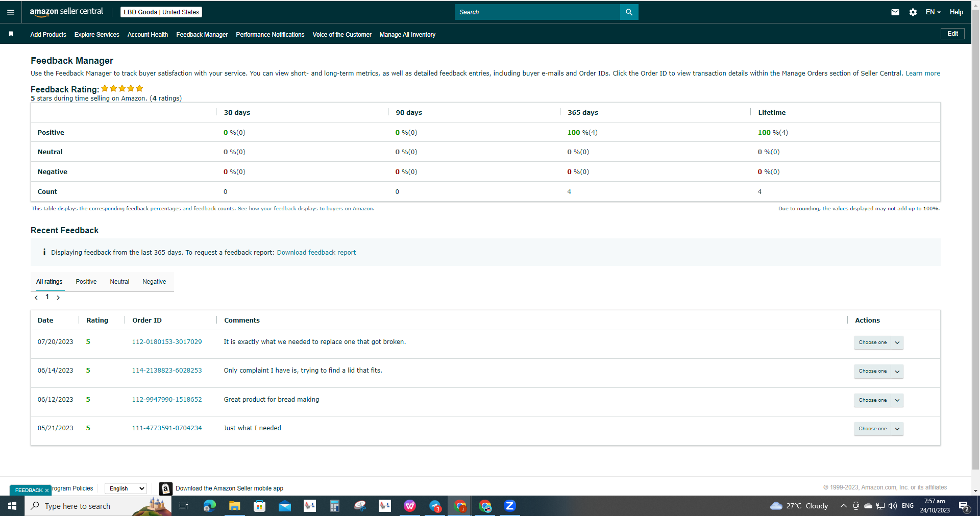Switch to the Neutral tab
Image resolution: width=980 pixels, height=516 pixels.
[x=119, y=282]
